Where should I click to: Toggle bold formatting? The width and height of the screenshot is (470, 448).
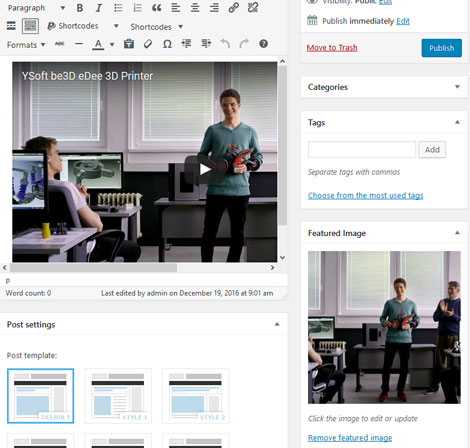tap(80, 8)
